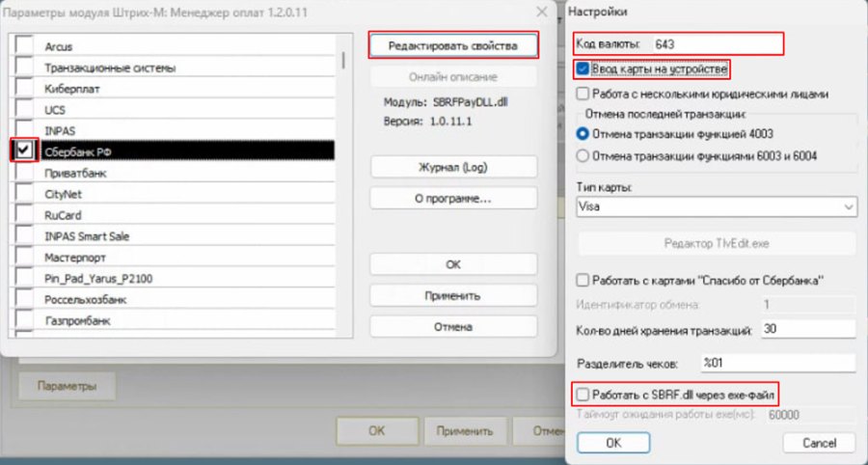Click OK in the background window
Screen dimensions: 868x465
pos(377,430)
